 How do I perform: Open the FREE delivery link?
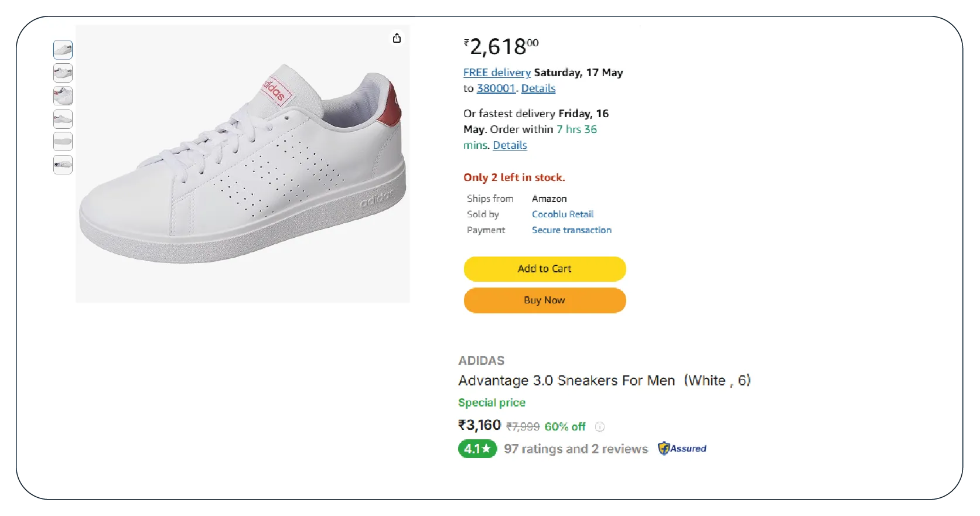(497, 73)
